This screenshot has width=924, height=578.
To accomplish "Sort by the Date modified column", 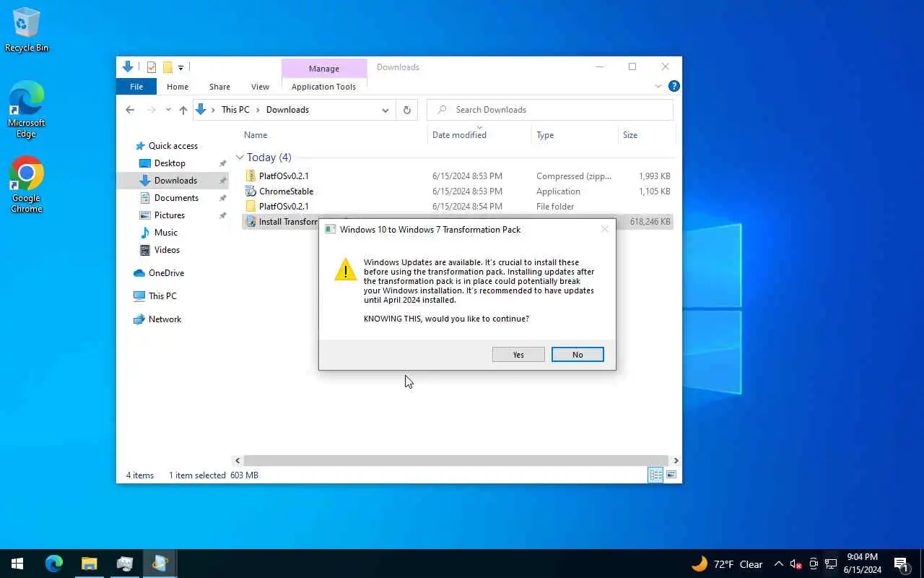I will pyautogui.click(x=459, y=135).
